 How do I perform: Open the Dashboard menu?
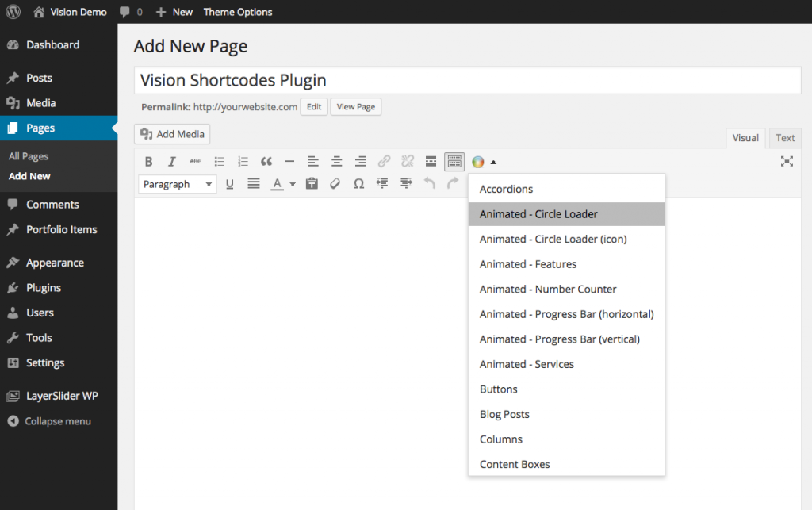point(59,45)
